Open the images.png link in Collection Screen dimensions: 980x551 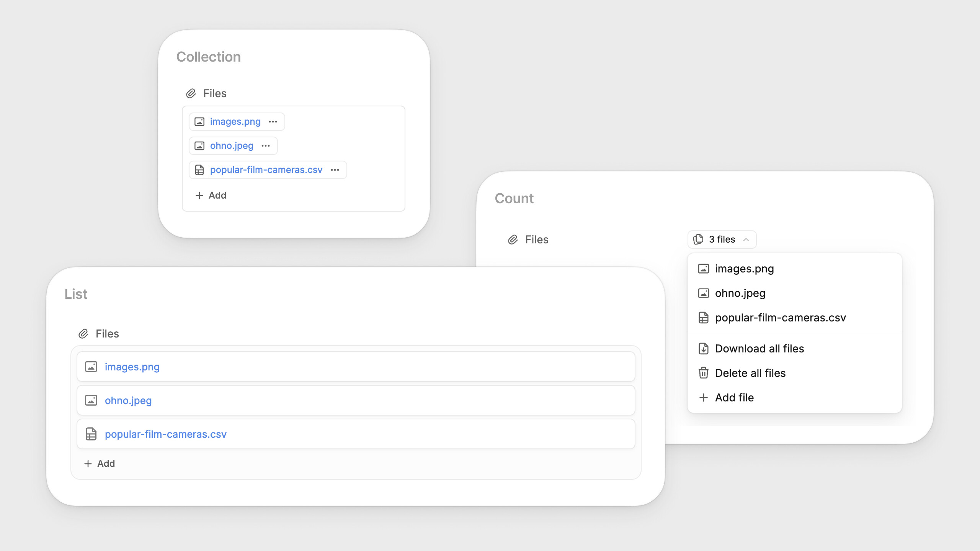click(x=235, y=122)
